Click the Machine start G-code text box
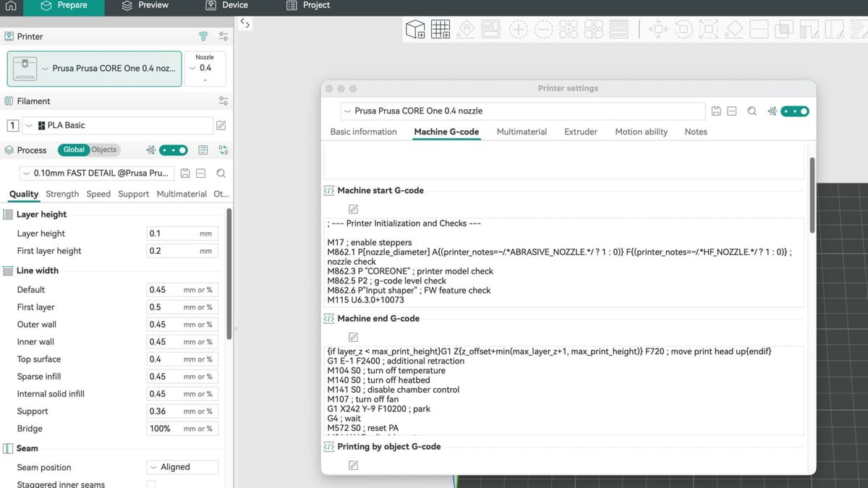The image size is (868, 488). [x=563, y=262]
